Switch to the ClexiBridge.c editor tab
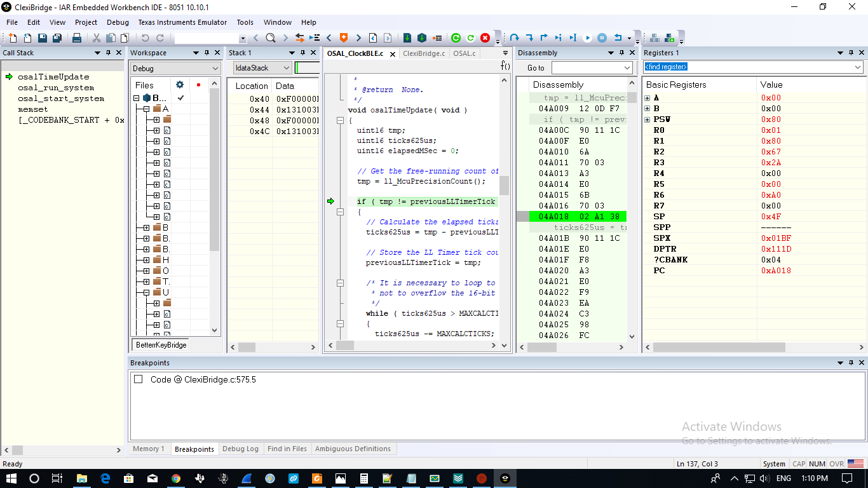Image resolution: width=868 pixels, height=488 pixels. point(424,53)
